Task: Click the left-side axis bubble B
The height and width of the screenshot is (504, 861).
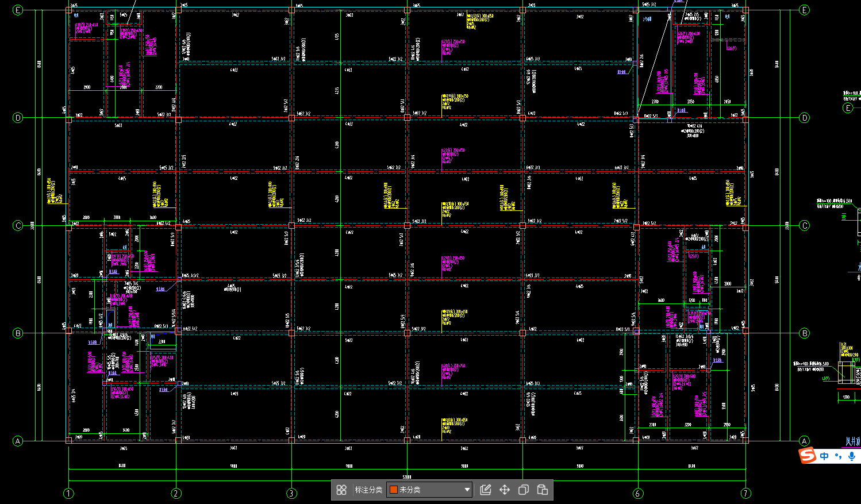Action: (x=18, y=333)
